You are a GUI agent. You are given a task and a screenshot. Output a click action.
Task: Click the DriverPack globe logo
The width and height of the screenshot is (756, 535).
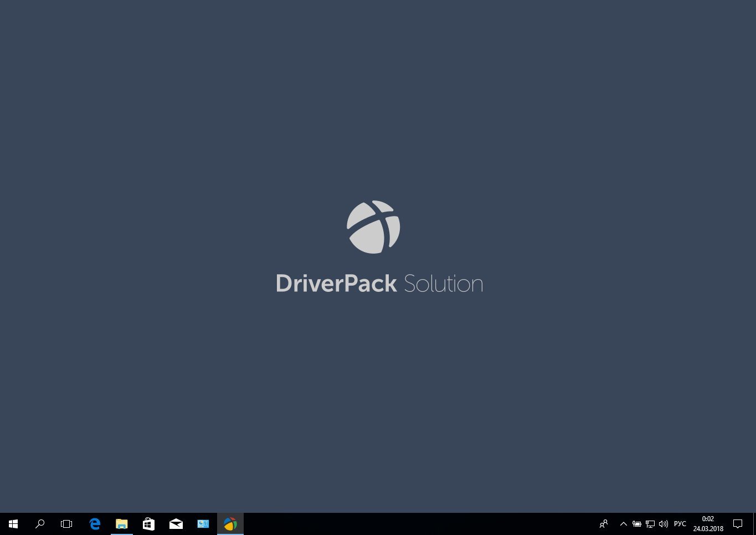coord(373,227)
